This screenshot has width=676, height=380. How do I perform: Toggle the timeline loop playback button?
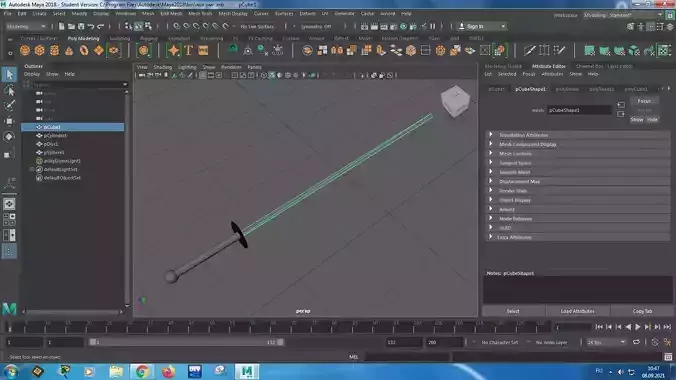click(x=636, y=342)
